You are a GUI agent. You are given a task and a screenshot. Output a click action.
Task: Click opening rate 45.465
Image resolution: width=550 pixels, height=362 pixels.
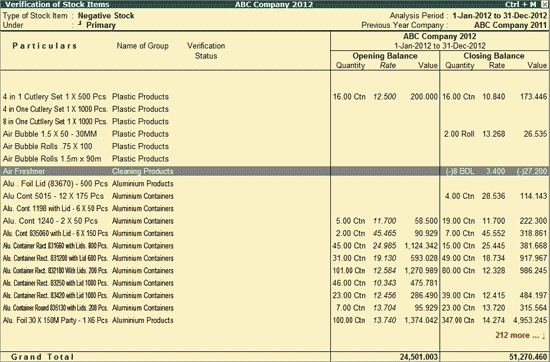tap(384, 234)
